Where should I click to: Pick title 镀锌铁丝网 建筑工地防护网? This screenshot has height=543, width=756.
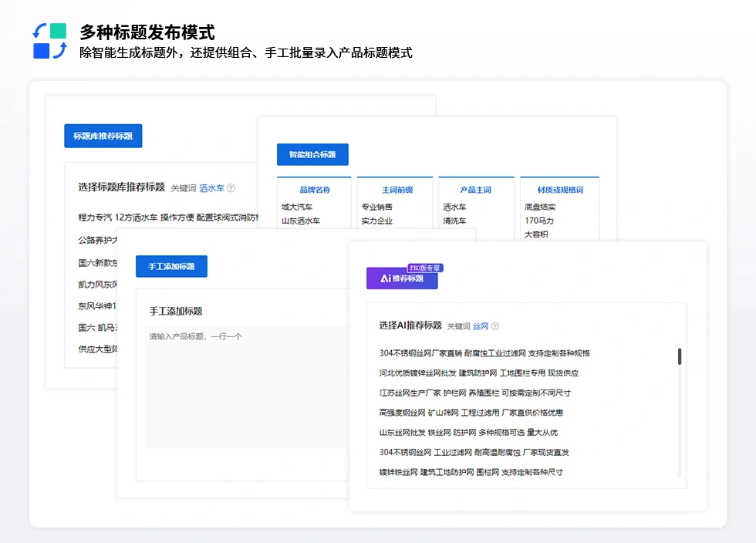pos(471,471)
